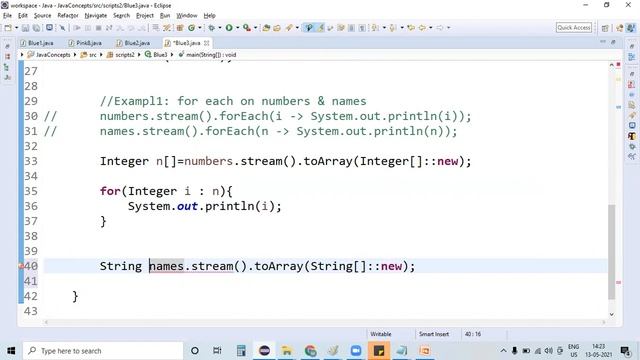Open the Project menu
Screen dimensions: 640x360
point(144,16)
